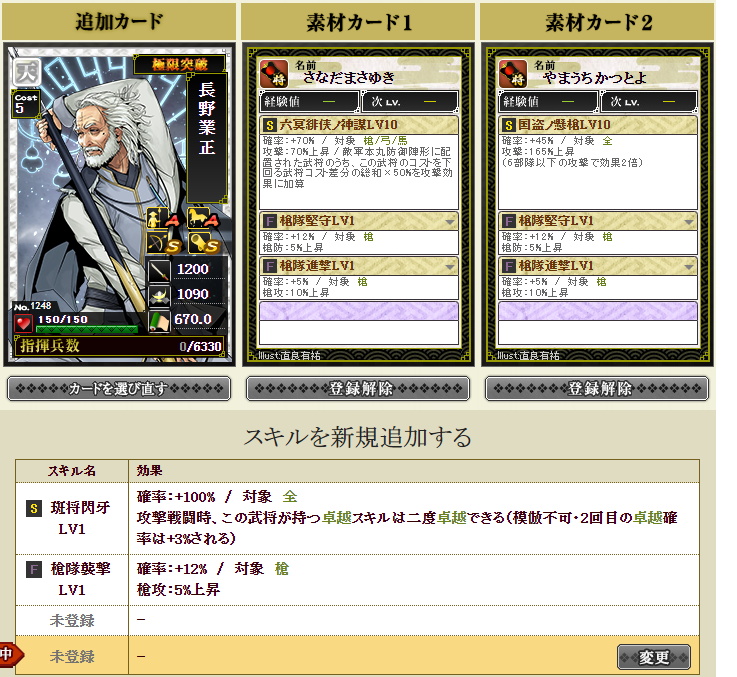Click the heart HP icon

(23, 323)
